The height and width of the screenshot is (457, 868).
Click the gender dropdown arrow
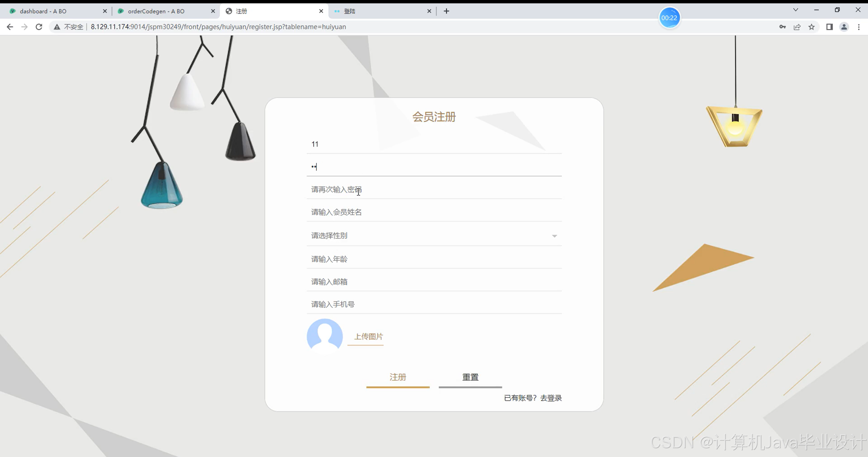[x=554, y=236]
